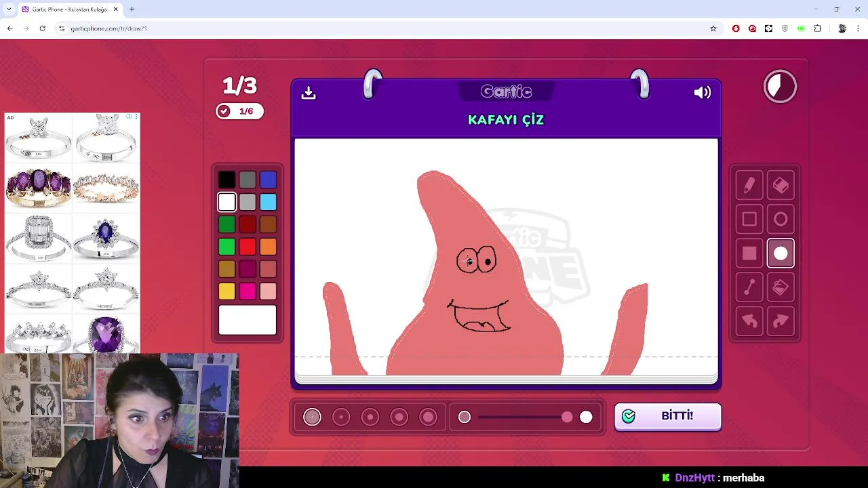Screen dimensions: 868x488
Task: Pick the filled ellipse tool
Action: [x=781, y=253]
